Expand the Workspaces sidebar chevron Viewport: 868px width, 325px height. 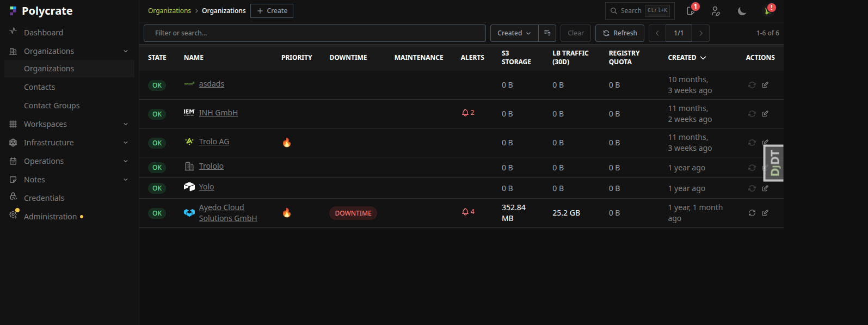[126, 124]
